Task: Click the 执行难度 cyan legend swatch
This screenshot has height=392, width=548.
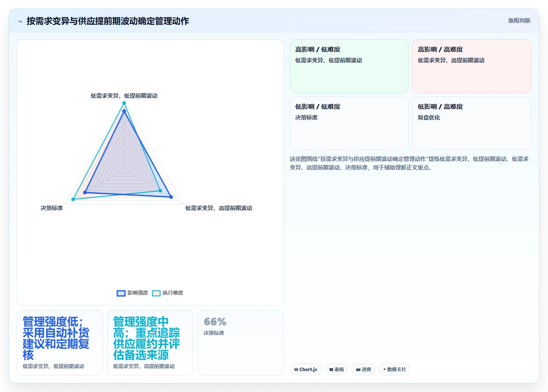Action: click(156, 293)
